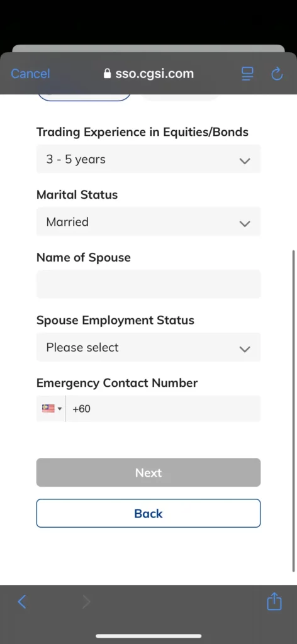Tap the reader view icon in address bar

tap(247, 74)
